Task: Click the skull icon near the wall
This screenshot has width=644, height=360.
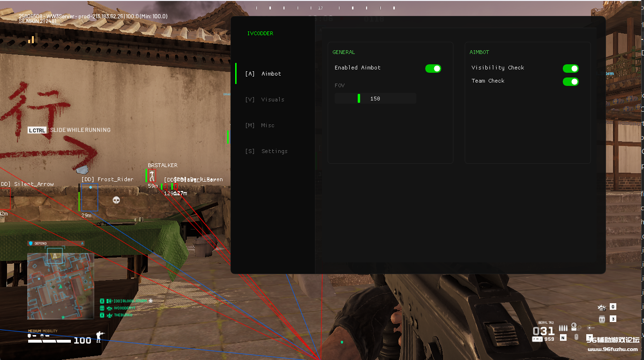Action: [116, 200]
